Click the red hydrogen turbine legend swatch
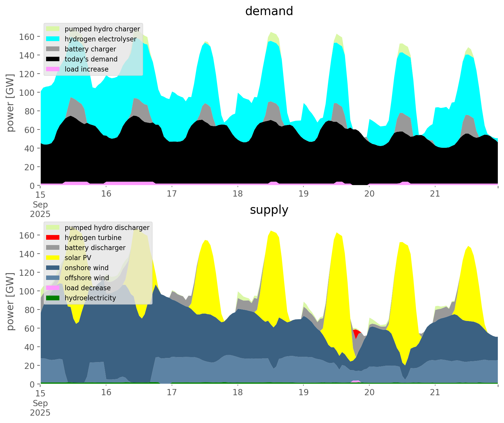The width and height of the screenshot is (504, 423). (x=53, y=238)
